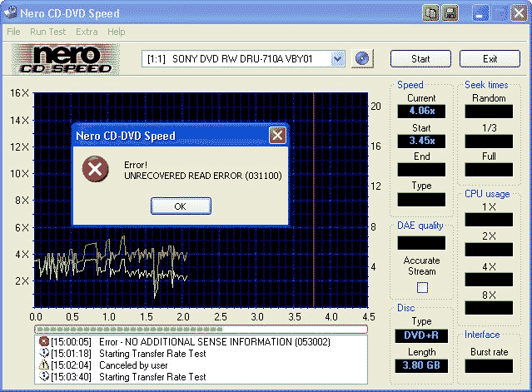Open the File menu
The image size is (532, 392).
click(13, 32)
